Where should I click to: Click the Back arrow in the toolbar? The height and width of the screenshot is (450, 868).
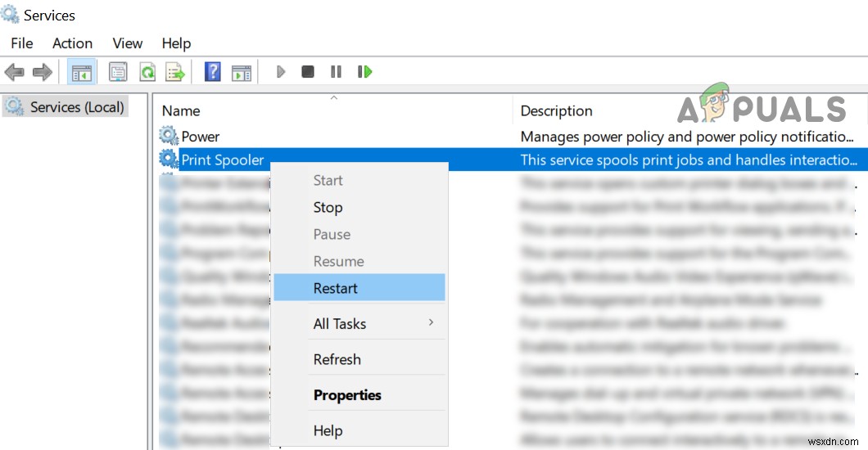(14, 72)
